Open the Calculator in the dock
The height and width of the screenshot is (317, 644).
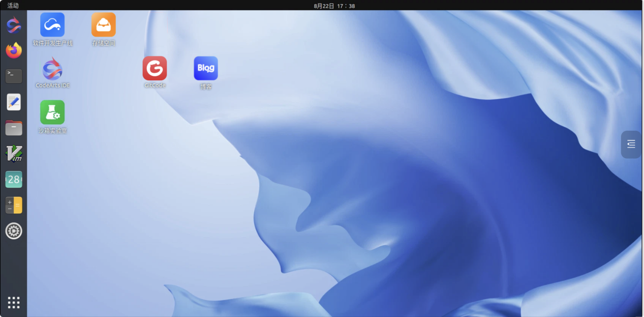[x=14, y=205]
